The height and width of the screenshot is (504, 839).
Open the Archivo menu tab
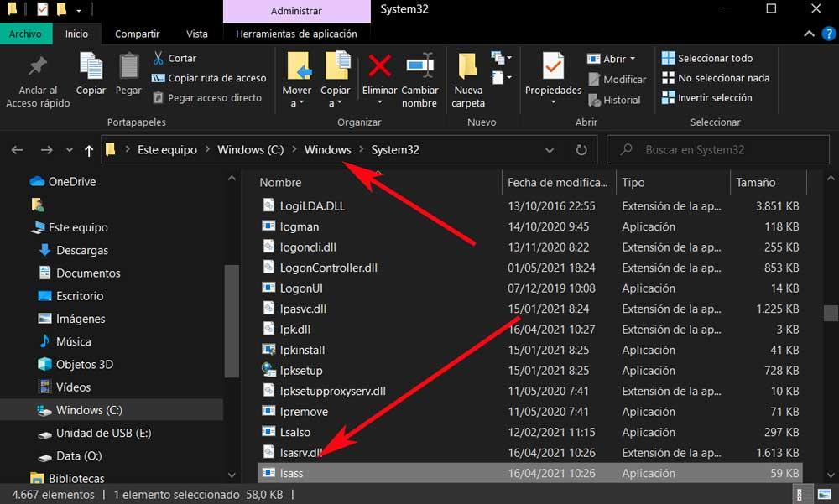coord(25,34)
